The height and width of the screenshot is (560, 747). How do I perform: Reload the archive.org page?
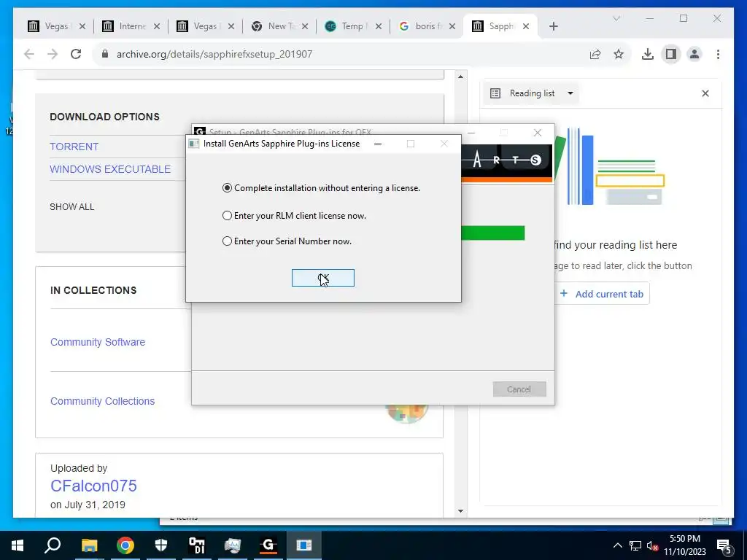pyautogui.click(x=76, y=54)
